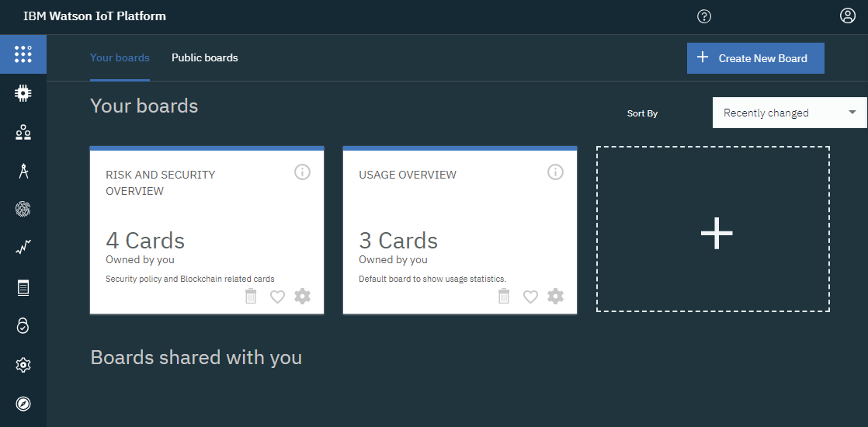This screenshot has width=868, height=427.
Task: Click the Create New Board button
Action: [755, 58]
